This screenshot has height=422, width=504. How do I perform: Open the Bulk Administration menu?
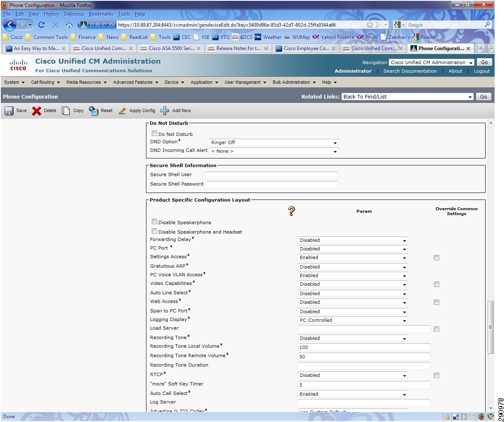[294, 82]
